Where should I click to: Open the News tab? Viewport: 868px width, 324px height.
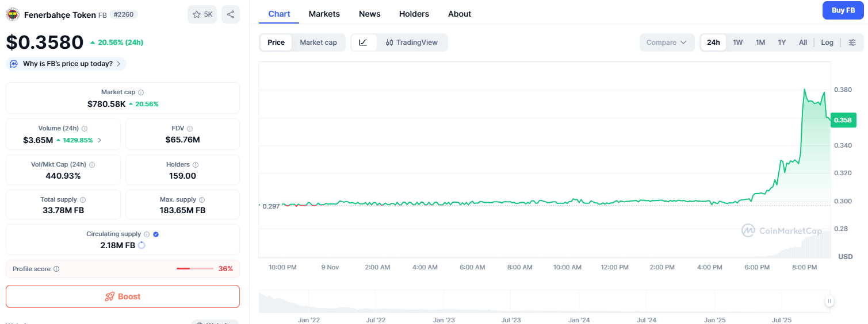point(370,14)
